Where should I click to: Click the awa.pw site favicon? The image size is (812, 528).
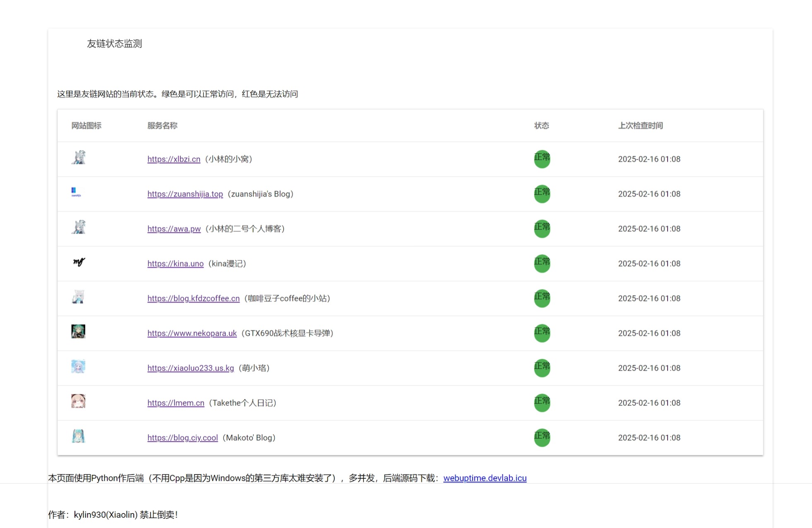[79, 228]
